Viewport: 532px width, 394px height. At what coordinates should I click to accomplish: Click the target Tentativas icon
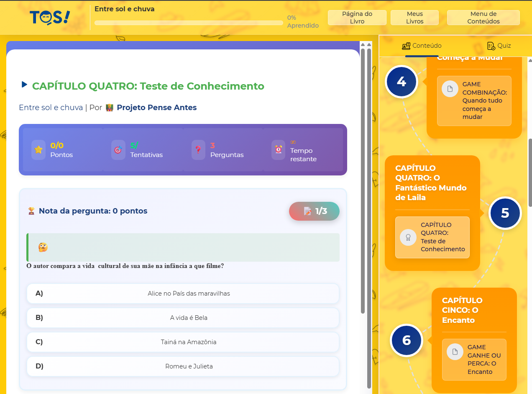coord(118,150)
